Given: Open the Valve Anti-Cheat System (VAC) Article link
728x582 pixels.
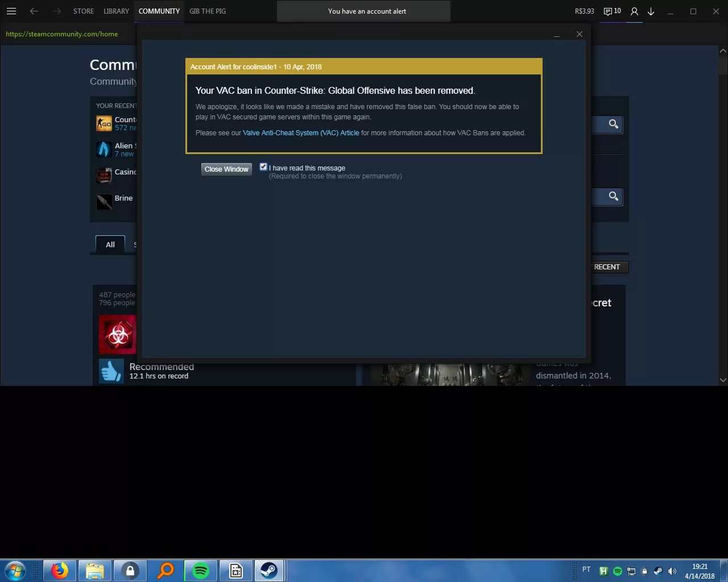Looking at the screenshot, I should (301, 132).
